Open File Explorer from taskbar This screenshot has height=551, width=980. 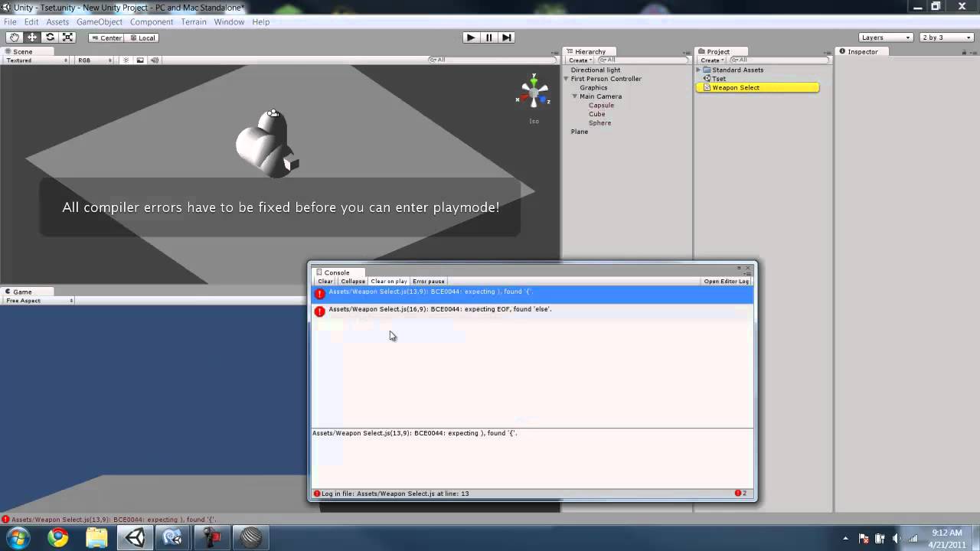pyautogui.click(x=96, y=538)
